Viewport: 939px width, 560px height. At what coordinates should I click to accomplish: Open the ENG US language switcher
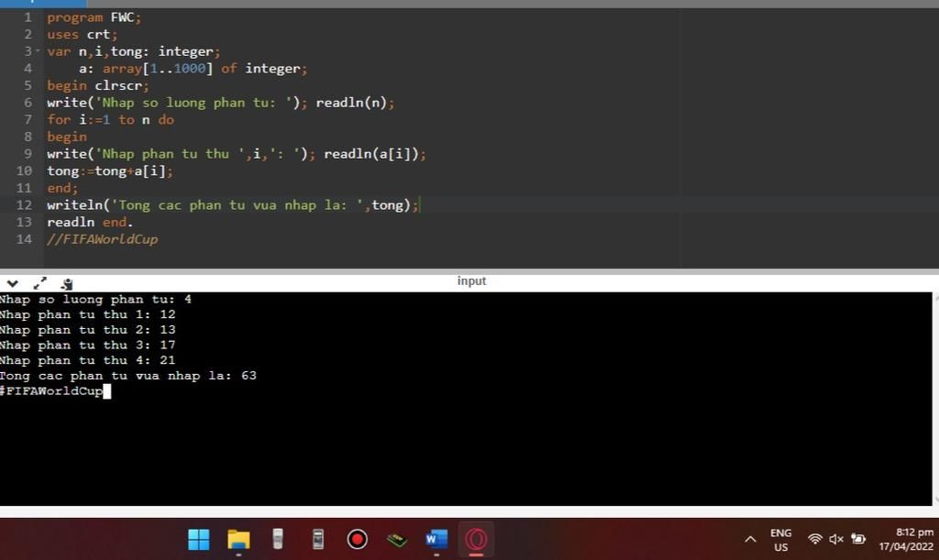pyautogui.click(x=781, y=540)
